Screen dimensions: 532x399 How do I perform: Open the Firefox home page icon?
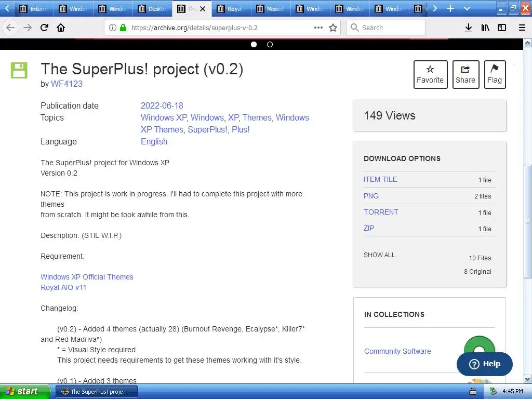61,28
